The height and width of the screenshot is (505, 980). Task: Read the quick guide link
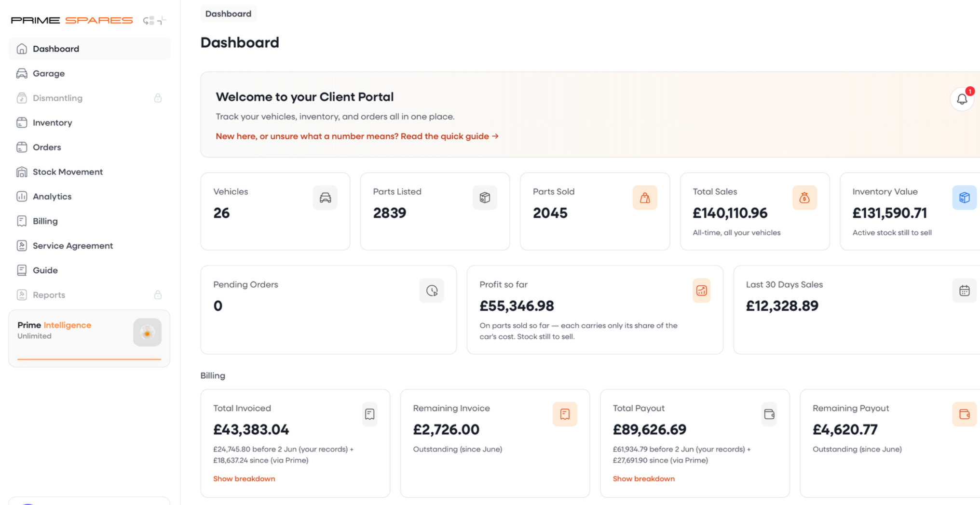click(357, 136)
